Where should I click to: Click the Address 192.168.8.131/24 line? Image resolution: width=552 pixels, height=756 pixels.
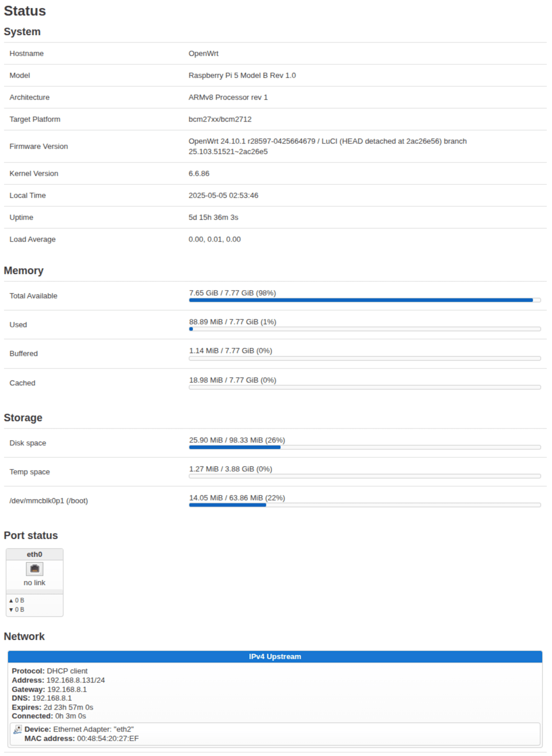(58, 681)
